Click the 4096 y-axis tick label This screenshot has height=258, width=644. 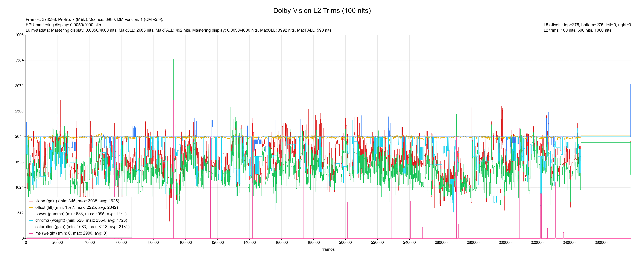pyautogui.click(x=20, y=35)
